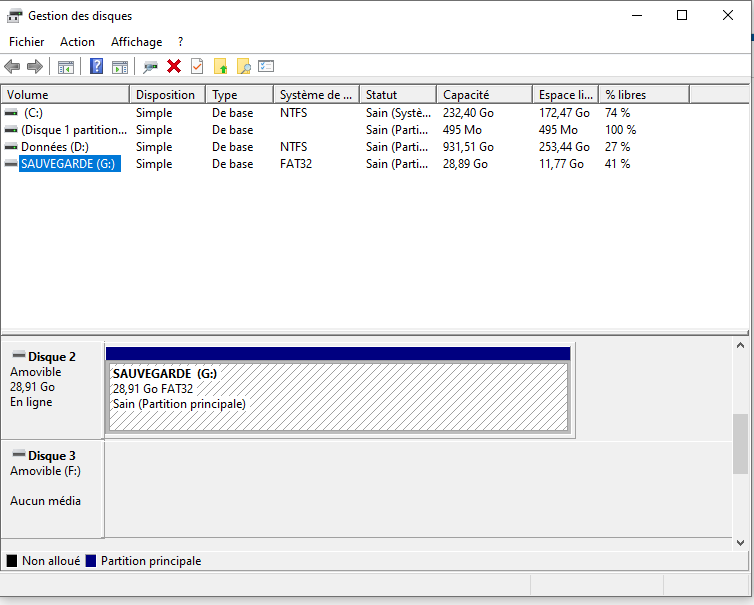Click the FAT32 file system cell

[296, 164]
